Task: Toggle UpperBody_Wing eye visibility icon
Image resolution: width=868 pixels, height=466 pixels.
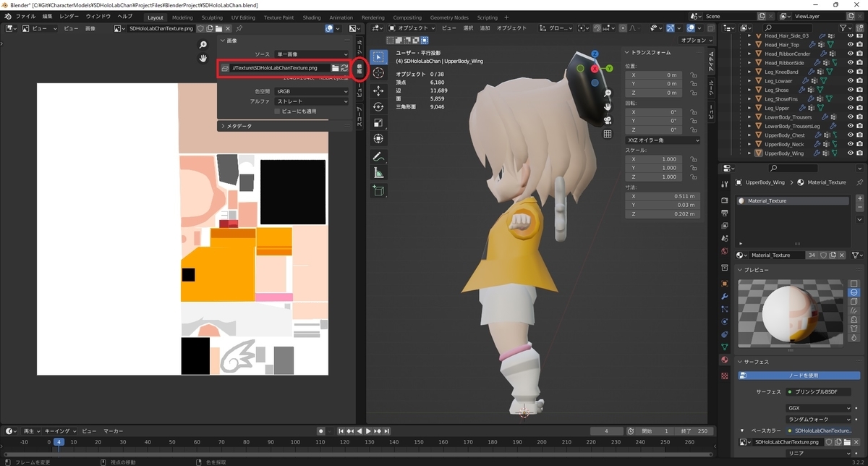Action: point(850,153)
